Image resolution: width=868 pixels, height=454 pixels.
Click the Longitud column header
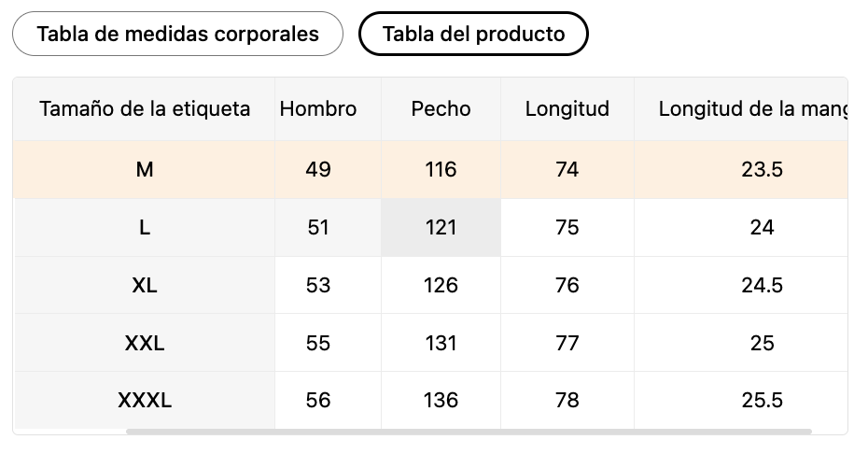(567, 109)
